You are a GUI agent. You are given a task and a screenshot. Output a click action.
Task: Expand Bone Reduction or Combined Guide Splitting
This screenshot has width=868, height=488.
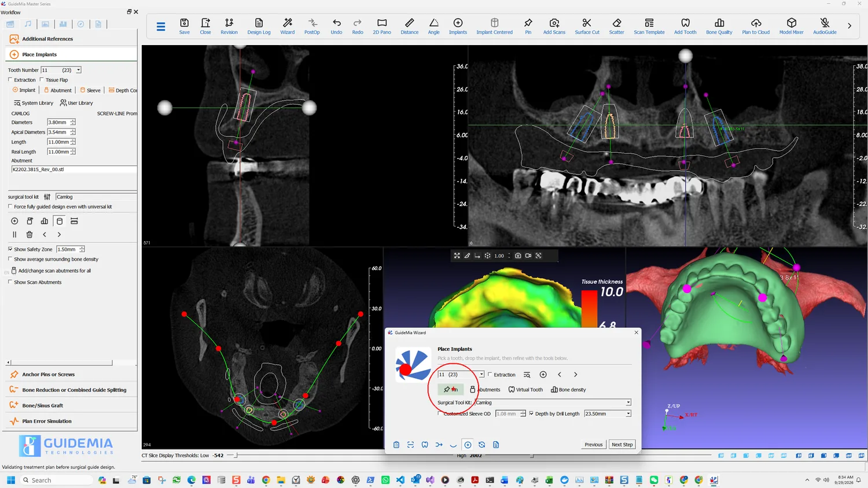[71, 390]
